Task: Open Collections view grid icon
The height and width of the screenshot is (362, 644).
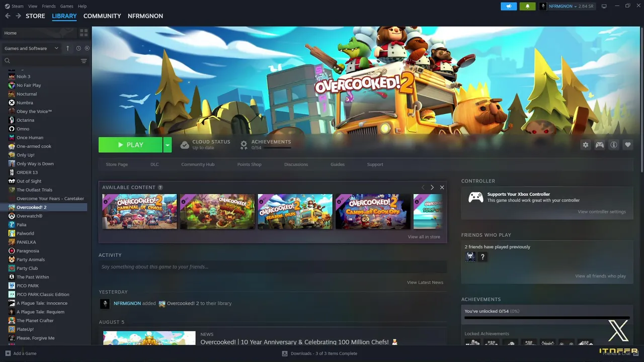Action: (84, 33)
